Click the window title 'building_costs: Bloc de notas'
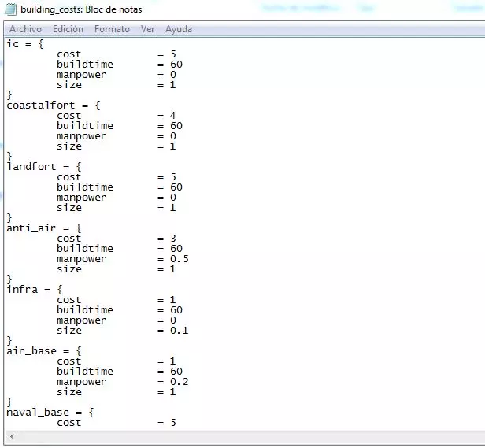The height and width of the screenshot is (448, 485). point(81,9)
